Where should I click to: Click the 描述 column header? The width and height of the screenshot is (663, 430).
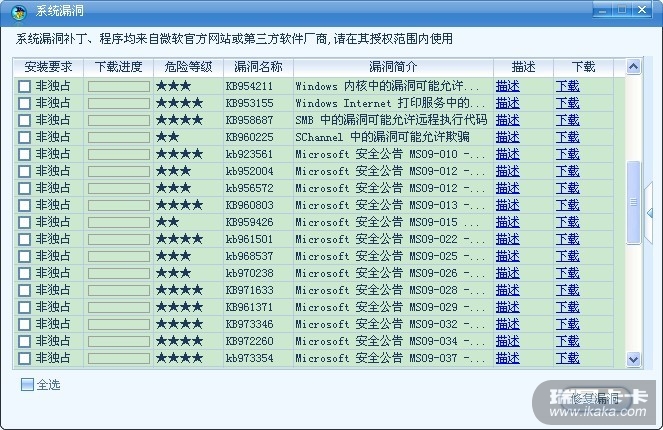pyautogui.click(x=523, y=67)
